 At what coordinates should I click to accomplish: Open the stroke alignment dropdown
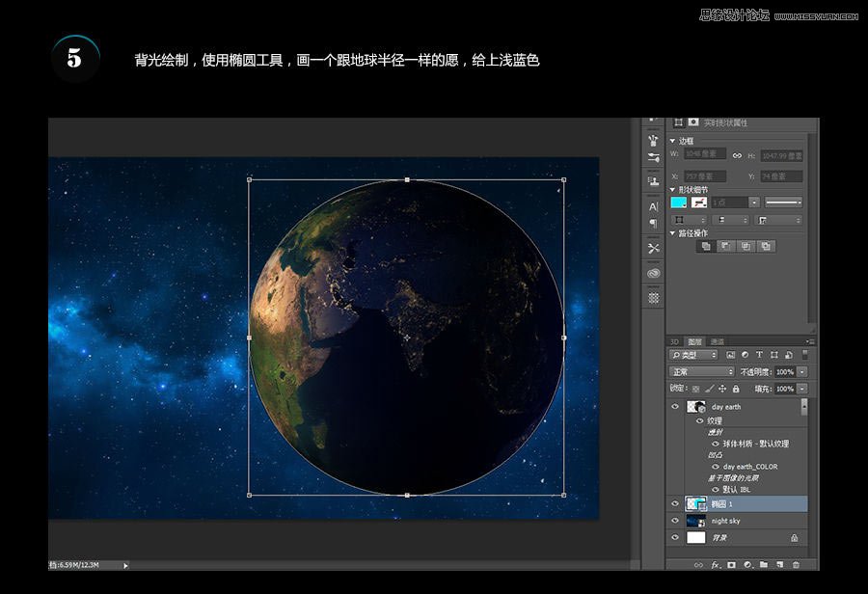pyautogui.click(x=689, y=220)
